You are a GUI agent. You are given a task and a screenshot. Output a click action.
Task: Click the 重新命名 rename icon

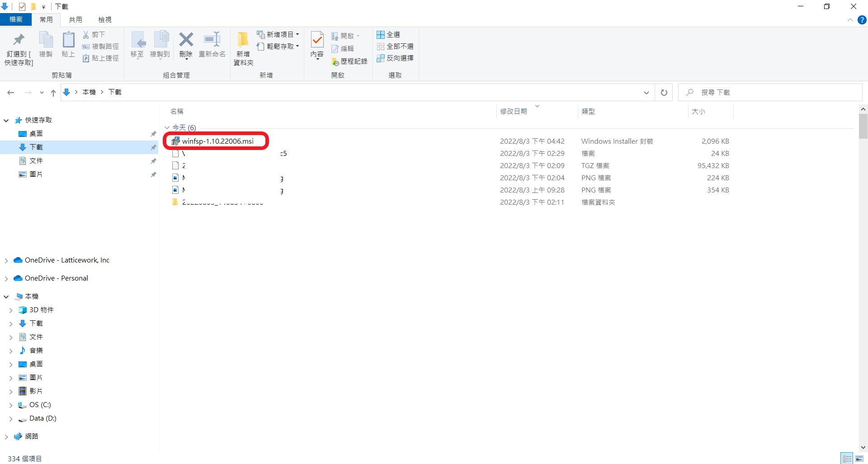click(x=212, y=39)
